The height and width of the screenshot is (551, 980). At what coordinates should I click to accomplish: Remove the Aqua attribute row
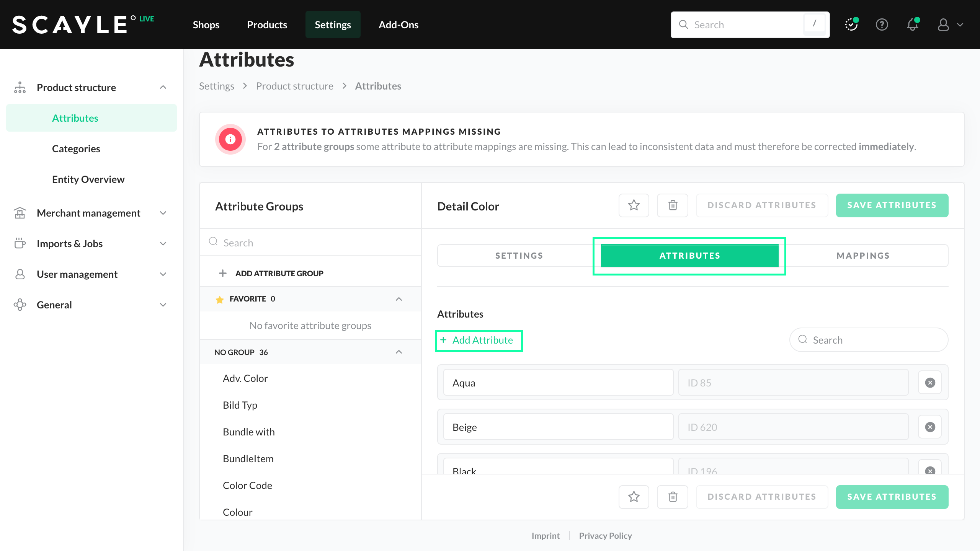click(x=930, y=383)
